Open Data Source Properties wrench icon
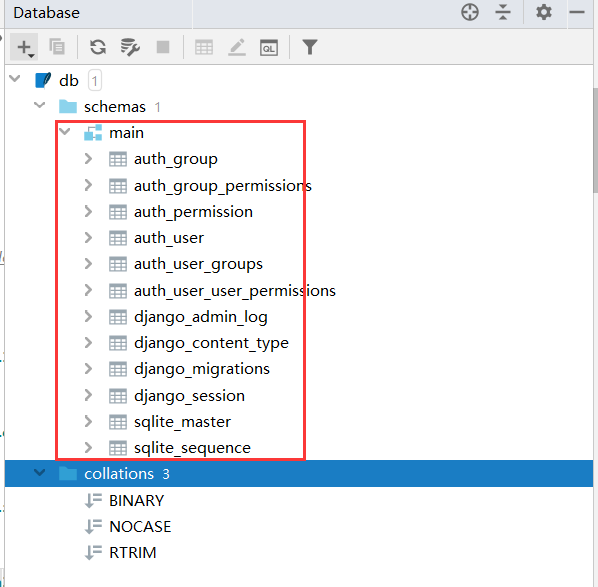Image resolution: width=598 pixels, height=587 pixels. coord(130,47)
